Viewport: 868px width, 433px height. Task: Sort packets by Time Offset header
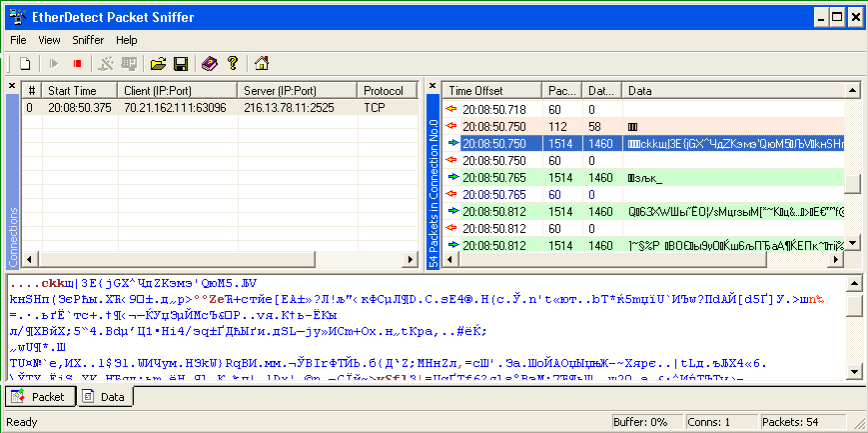point(491,90)
